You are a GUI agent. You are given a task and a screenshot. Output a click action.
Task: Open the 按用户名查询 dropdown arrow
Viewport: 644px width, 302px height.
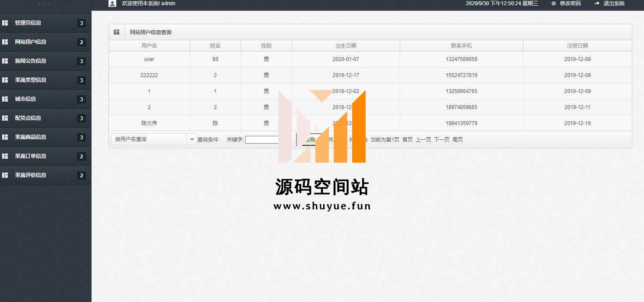click(192, 139)
